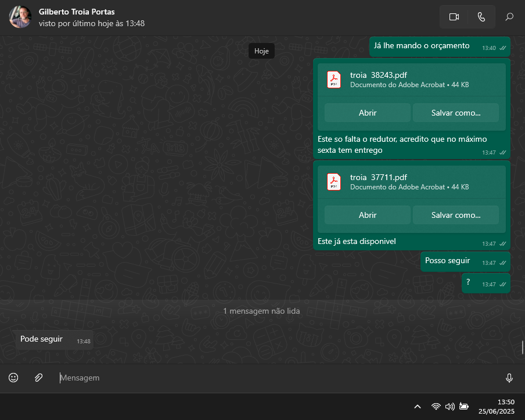Click Abrir for troia 38243.pdf

pos(368,113)
